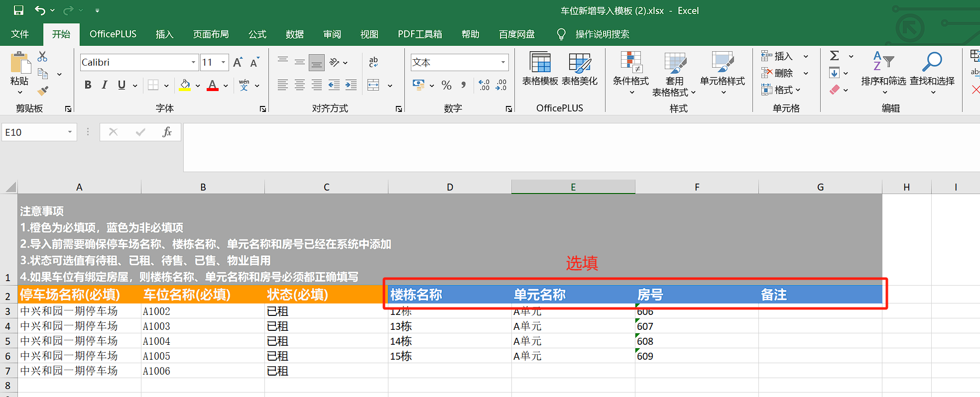Image resolution: width=980 pixels, height=397 pixels.
Task: Open 查找和选择 find and select
Action: tap(932, 73)
